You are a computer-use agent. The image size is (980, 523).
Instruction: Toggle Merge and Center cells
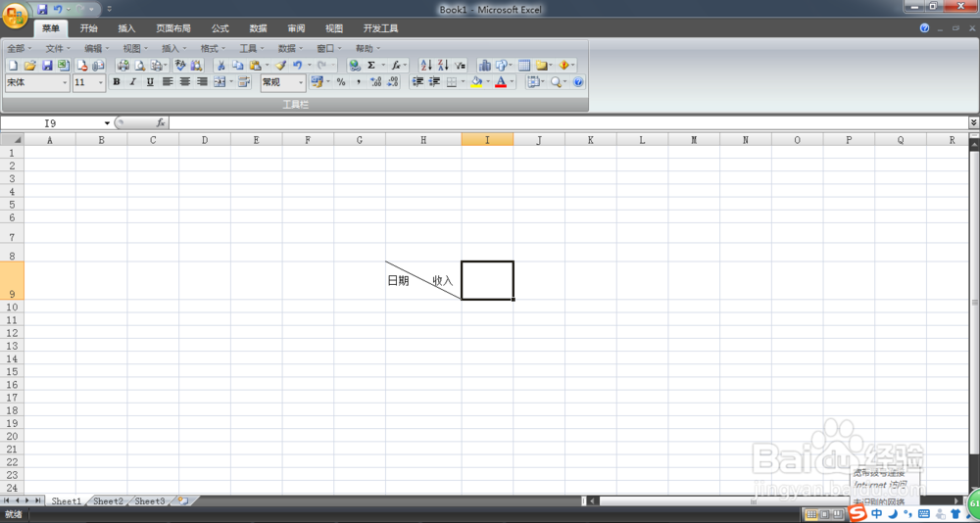point(220,82)
